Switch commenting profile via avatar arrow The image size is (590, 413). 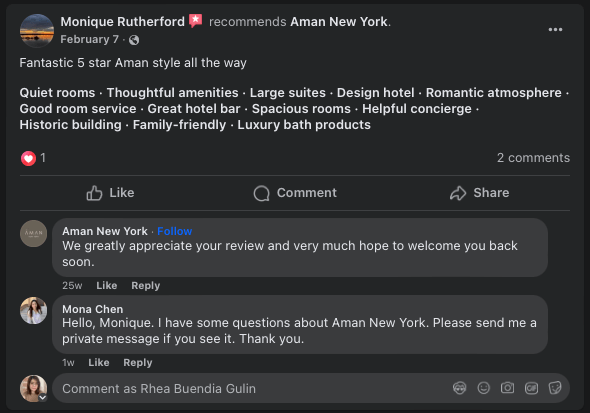(x=43, y=397)
